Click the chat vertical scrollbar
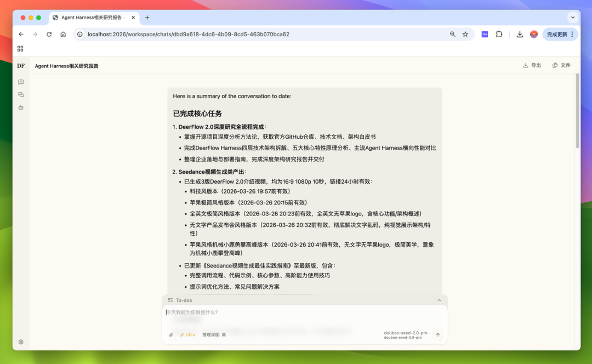Screen dimensions: 592x364 click(577, 111)
